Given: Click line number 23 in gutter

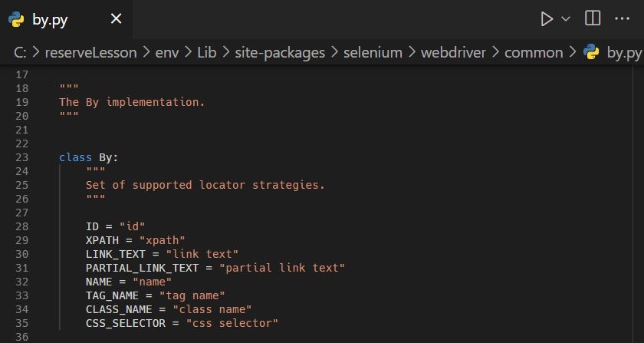Looking at the screenshot, I should [x=21, y=157].
